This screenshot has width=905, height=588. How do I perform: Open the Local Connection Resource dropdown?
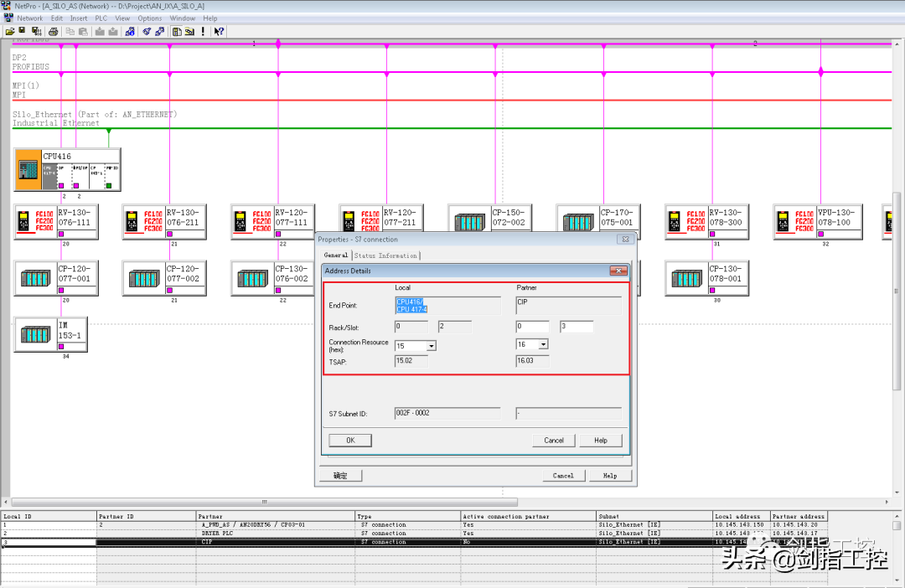(432, 345)
